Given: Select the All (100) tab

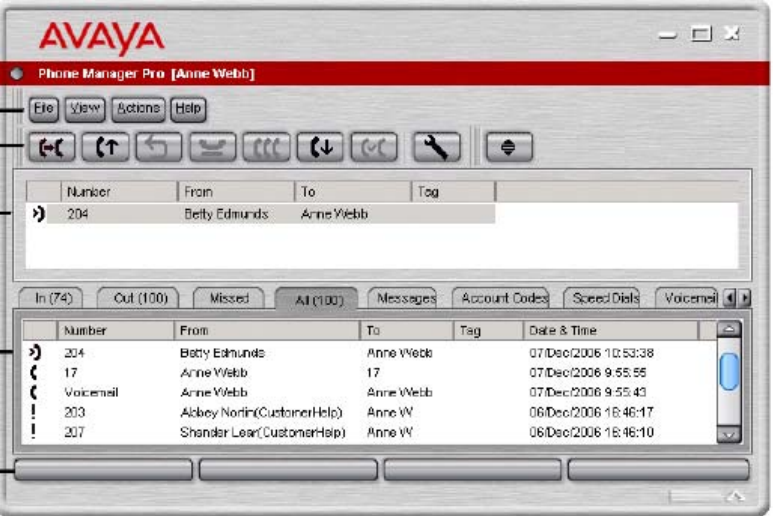Looking at the screenshot, I should click(317, 299).
